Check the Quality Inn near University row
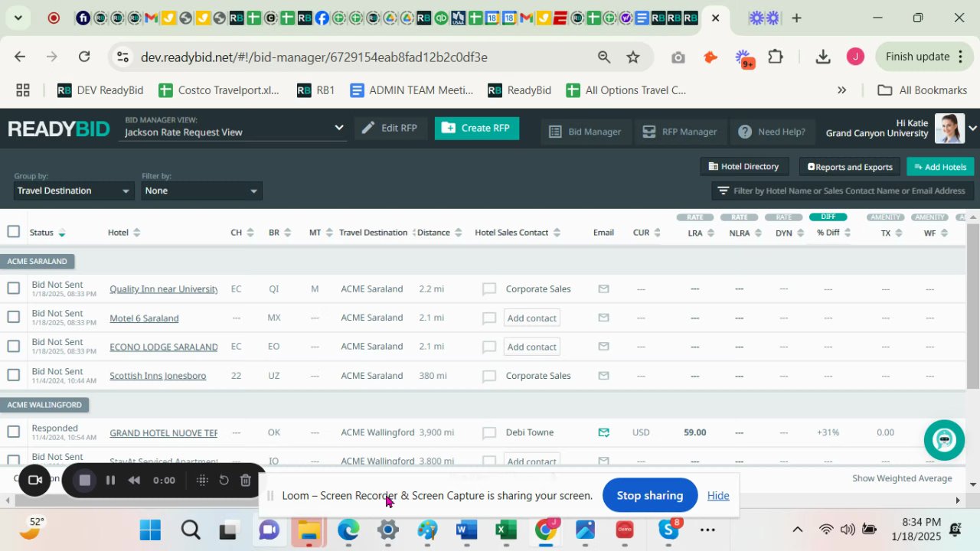Screen dimensions: 980x551 13,289
